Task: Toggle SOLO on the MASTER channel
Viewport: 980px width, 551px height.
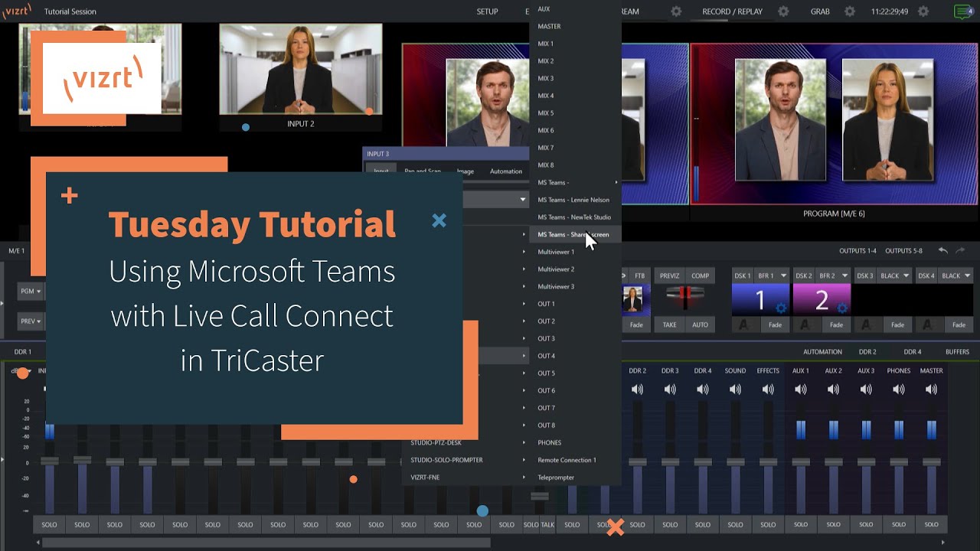Action: (x=931, y=524)
